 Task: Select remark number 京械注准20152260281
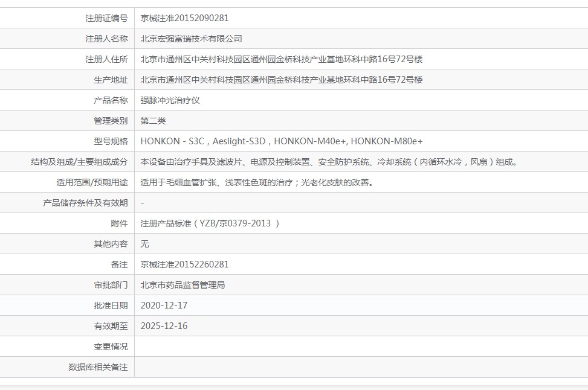coord(184,264)
